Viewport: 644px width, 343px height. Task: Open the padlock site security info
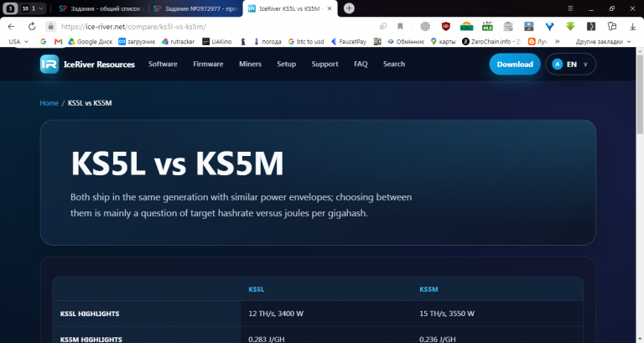pyautogui.click(x=50, y=27)
